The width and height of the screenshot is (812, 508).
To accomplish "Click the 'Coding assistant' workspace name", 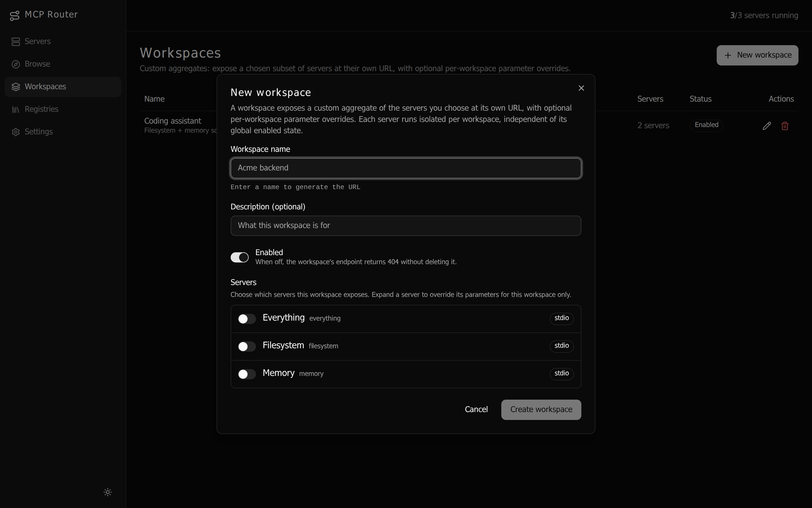I will [x=173, y=121].
